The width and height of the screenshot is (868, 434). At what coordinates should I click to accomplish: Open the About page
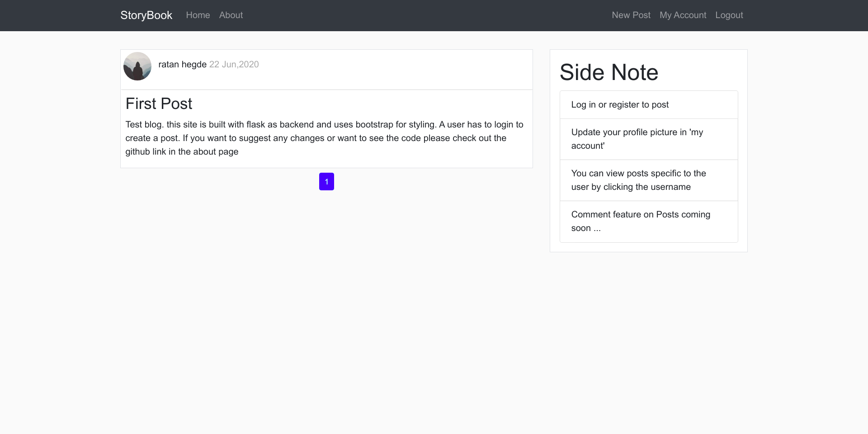point(231,15)
